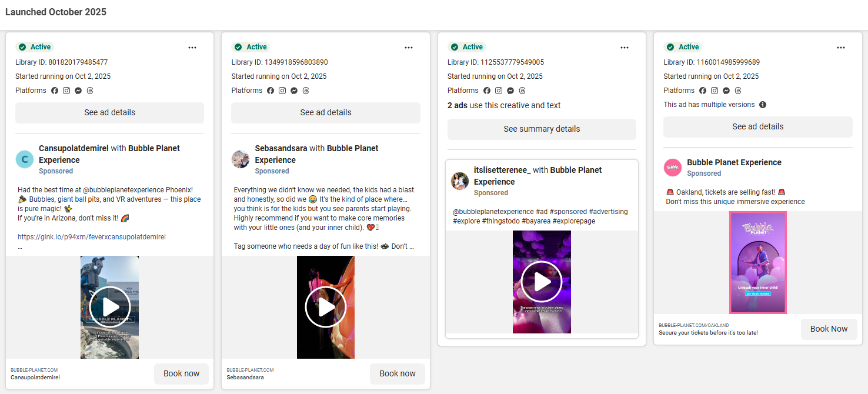Screen dimensions: 868x394
Task: Click the @bubbleplanetexperience mention in itslisetterenee_ ad
Action: point(493,212)
